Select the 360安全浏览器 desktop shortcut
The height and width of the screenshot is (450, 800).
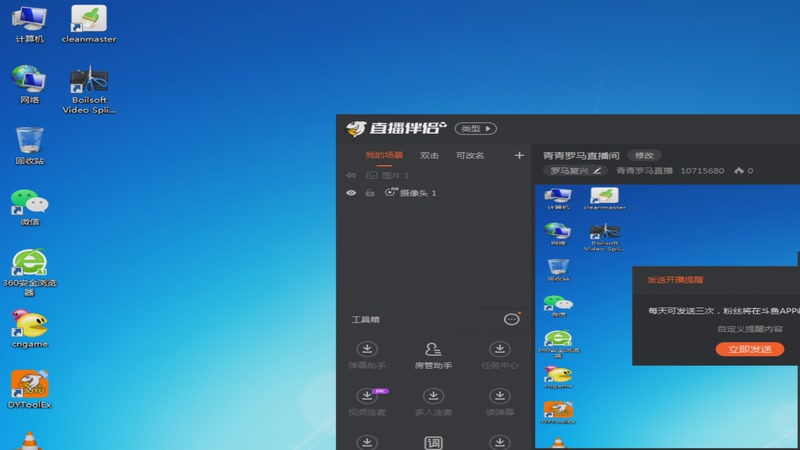(30, 272)
